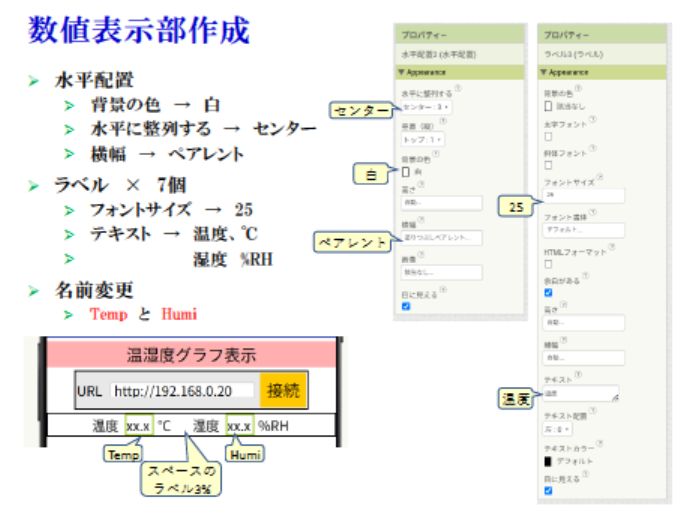
Task: Click the black テキストカラー swatch
Action: (547, 461)
